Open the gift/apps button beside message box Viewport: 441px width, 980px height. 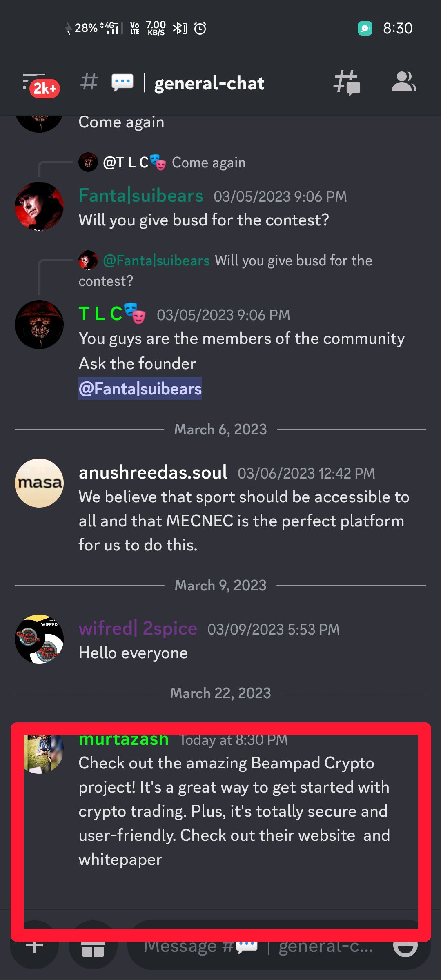coord(93,947)
